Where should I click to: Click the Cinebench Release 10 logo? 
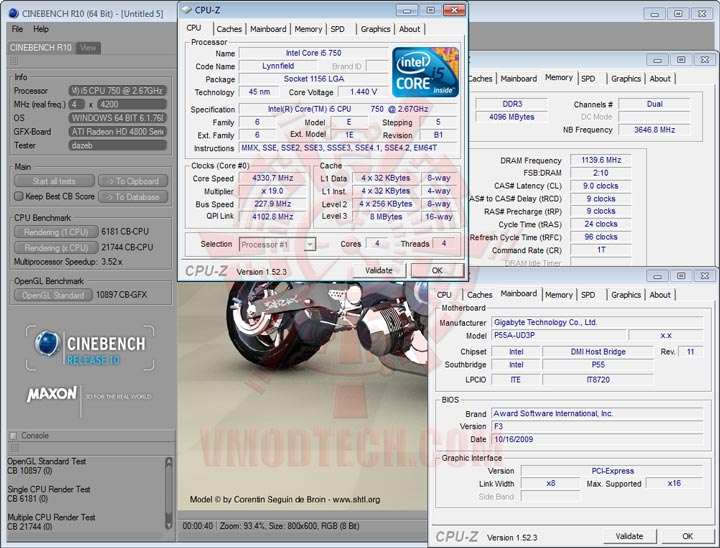click(90, 348)
